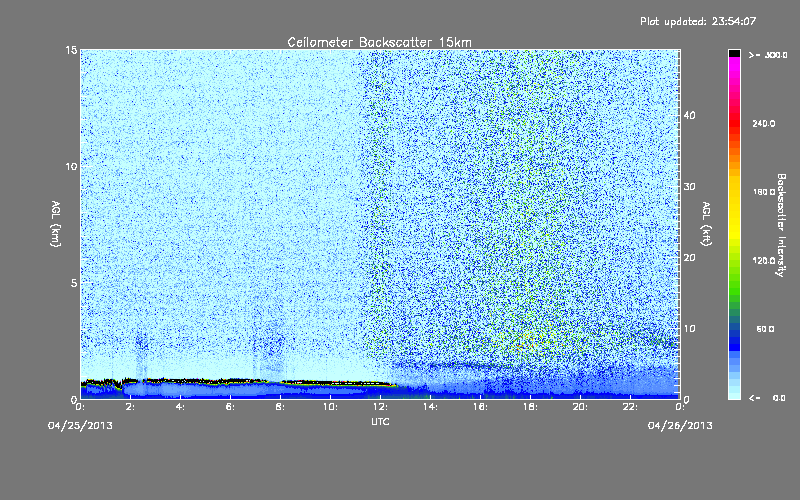
Task: Click the '20:' hour tick label
Action: pos(581,407)
